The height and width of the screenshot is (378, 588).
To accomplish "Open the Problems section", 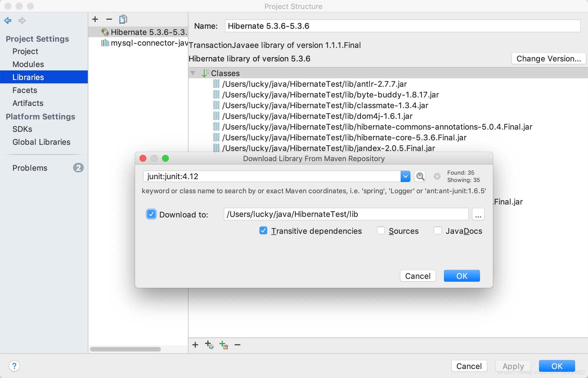I will tap(30, 168).
